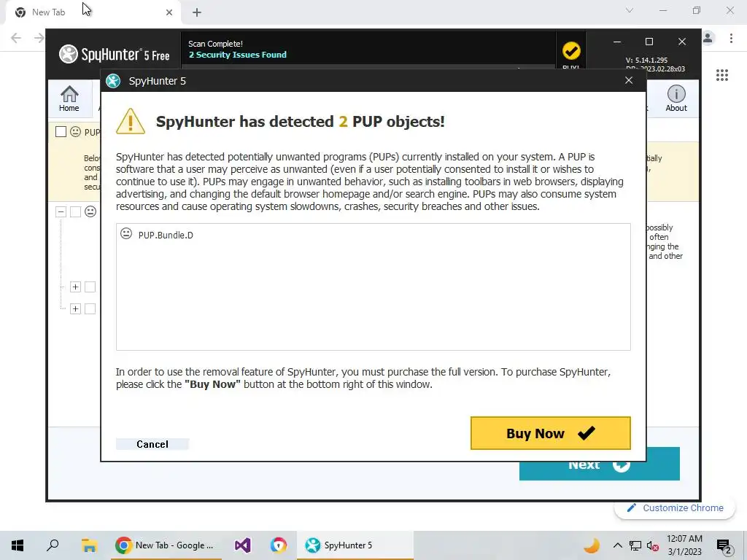
Task: Minimize the SpyHunter main window
Action: [x=617, y=42]
